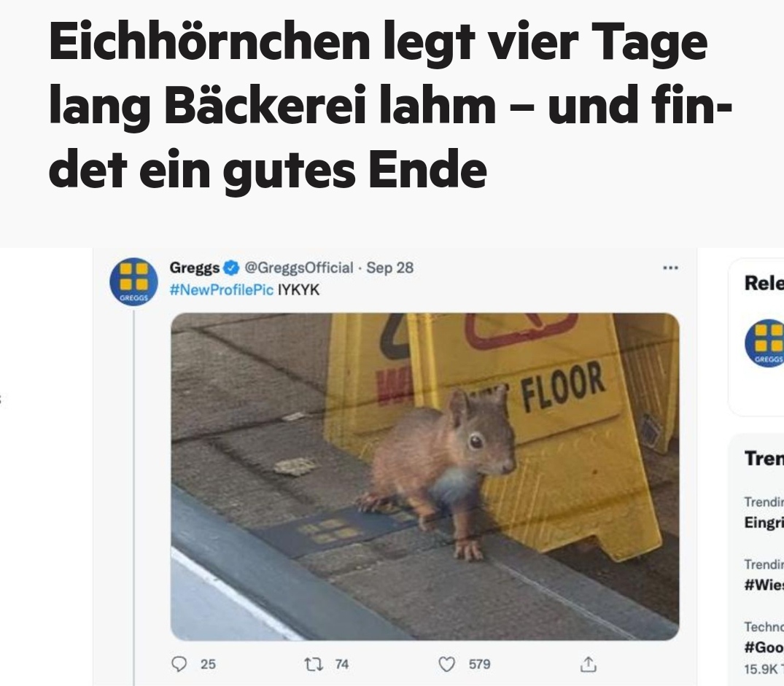Open the trending hashtag starting #Wie
The width and height of the screenshot is (784, 686).
coord(764,585)
